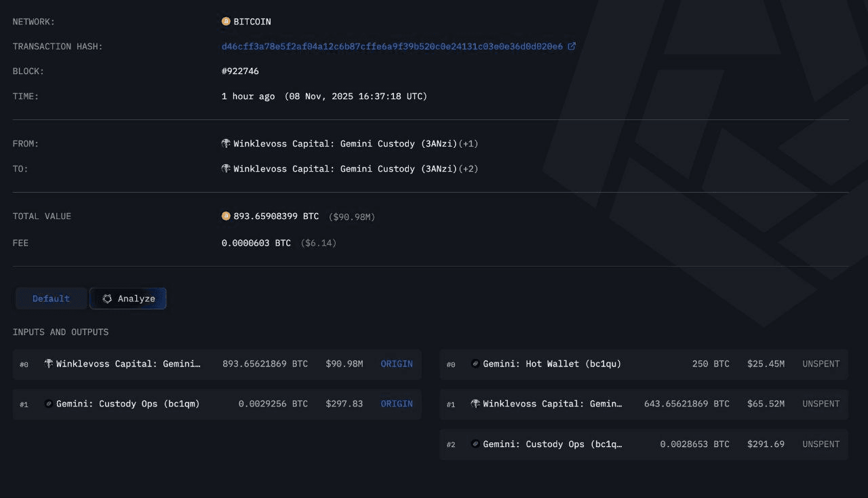868x498 pixels.
Task: Open Gemini: Hot Wallet (bc1qu) output address
Action: click(551, 364)
